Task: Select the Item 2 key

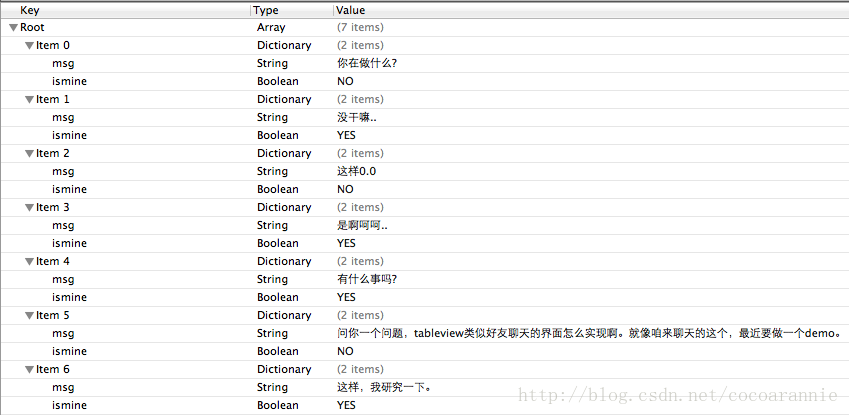Action: pyautogui.click(x=53, y=153)
